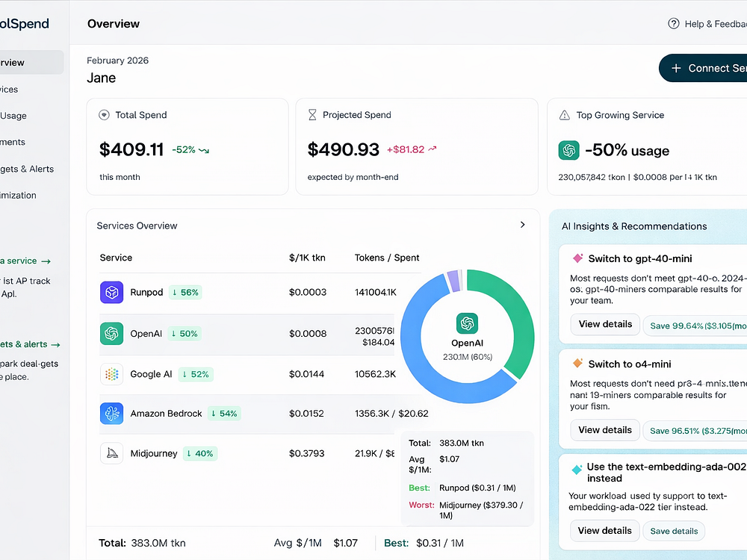Screen dimensions: 747x560
Task: Click the Google AI 52% decrease badge
Action: click(196, 374)
